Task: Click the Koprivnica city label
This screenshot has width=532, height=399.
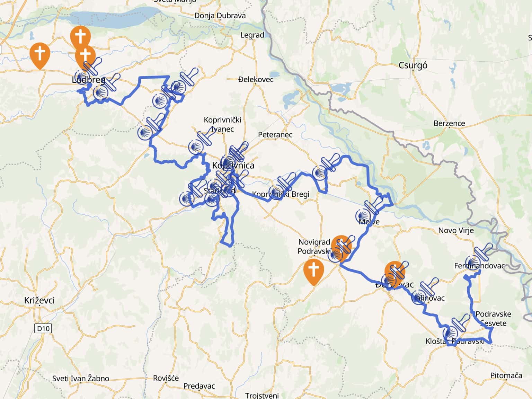Action: 233,166
